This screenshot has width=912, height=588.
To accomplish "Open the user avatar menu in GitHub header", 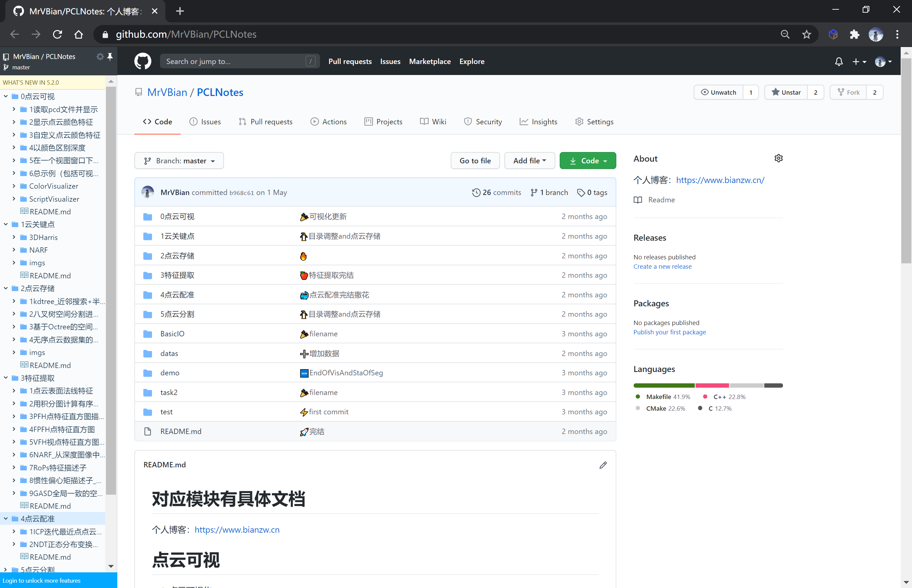I will (x=883, y=61).
